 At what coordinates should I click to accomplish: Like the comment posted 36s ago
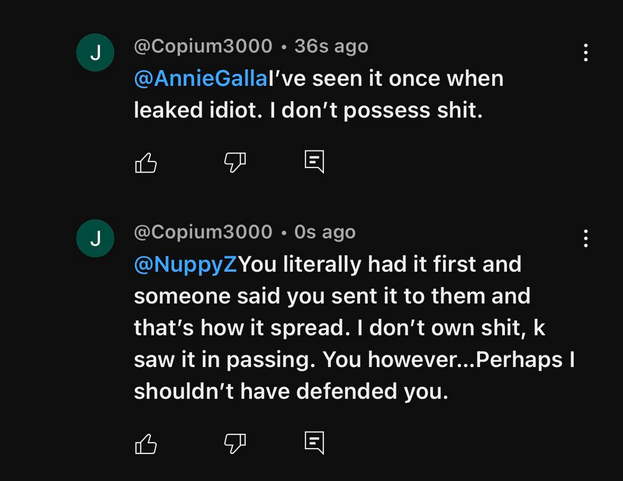tap(146, 162)
